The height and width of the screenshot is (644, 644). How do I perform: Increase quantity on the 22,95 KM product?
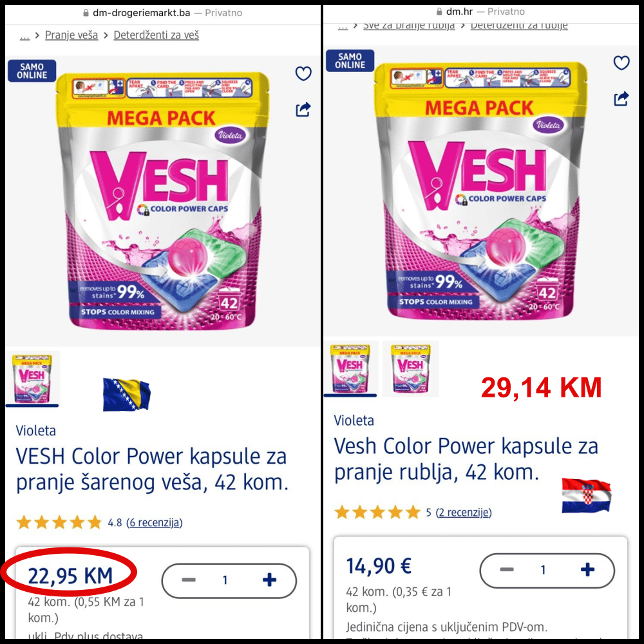tap(269, 580)
